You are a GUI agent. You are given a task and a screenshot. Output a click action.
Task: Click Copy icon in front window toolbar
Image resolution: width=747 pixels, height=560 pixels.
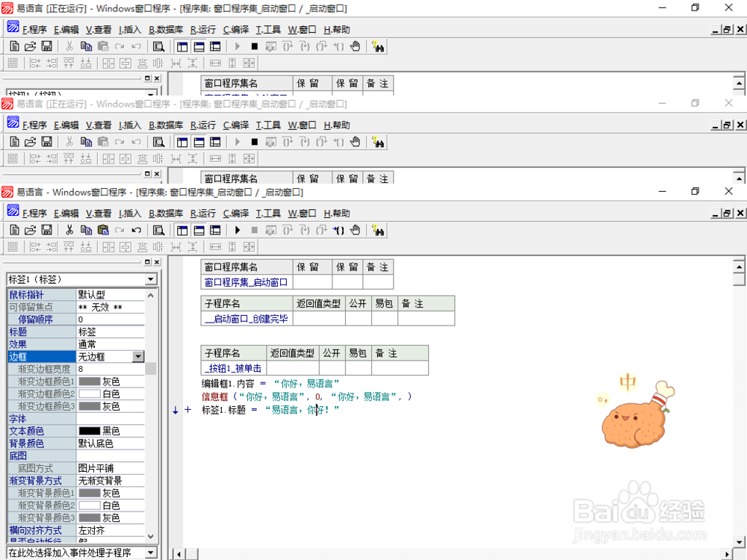(86, 231)
